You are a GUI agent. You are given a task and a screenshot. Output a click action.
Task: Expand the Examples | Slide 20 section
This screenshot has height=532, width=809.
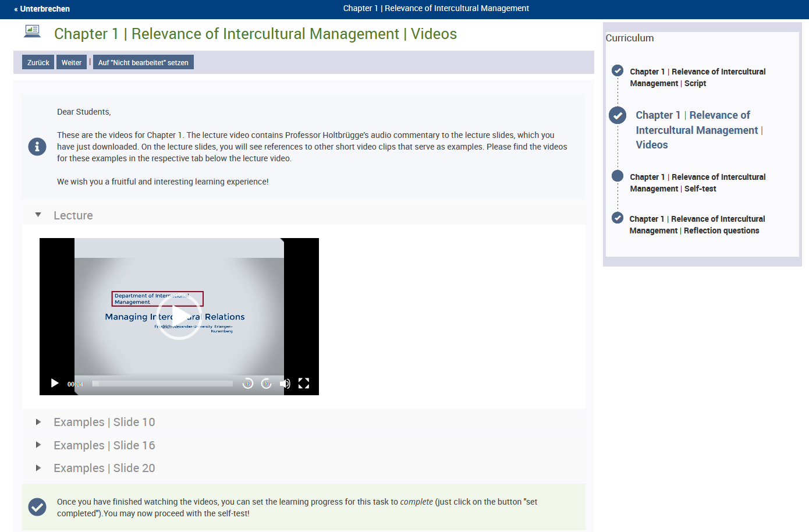[x=38, y=468]
